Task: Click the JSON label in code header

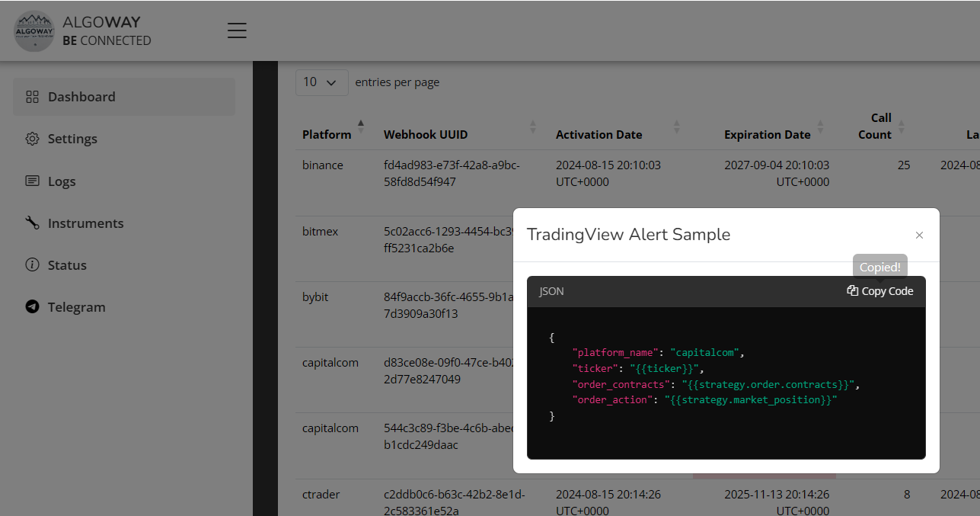Action: point(551,291)
